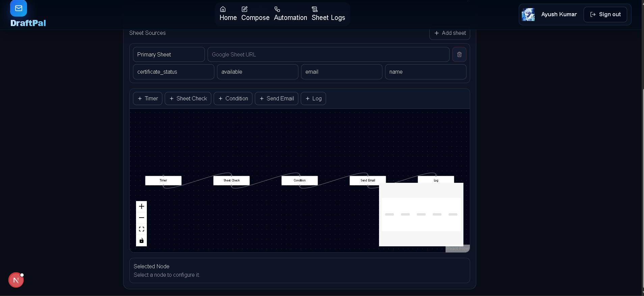This screenshot has height=296, width=644.
Task: Add a Timer node
Action: 147,99
